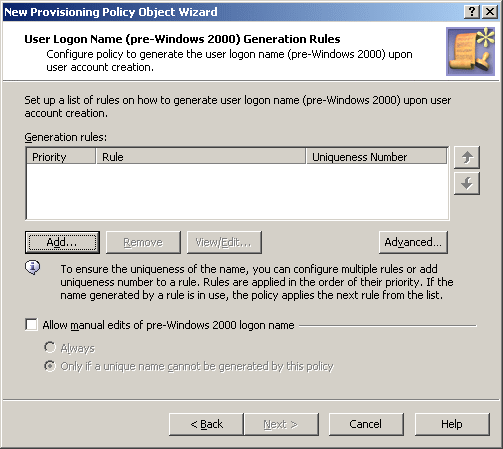Open Advanced settings dialog
The height and width of the screenshot is (449, 503).
(x=413, y=242)
